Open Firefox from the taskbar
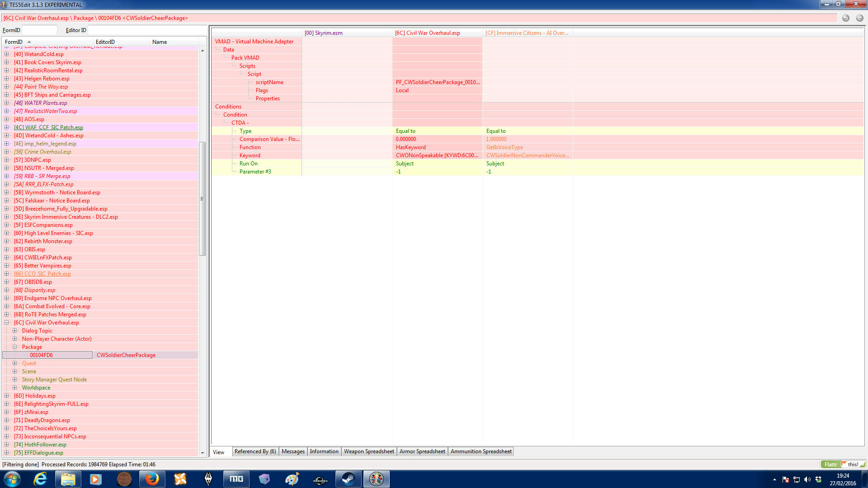This screenshot has width=868, height=488. coord(152,479)
